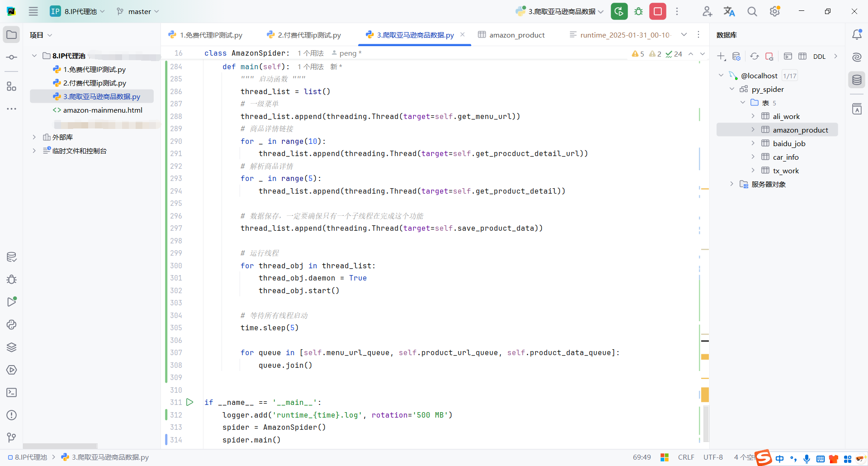Open the Terminal tool window
Image resolution: width=868 pixels, height=466 pixels.
click(x=11, y=393)
